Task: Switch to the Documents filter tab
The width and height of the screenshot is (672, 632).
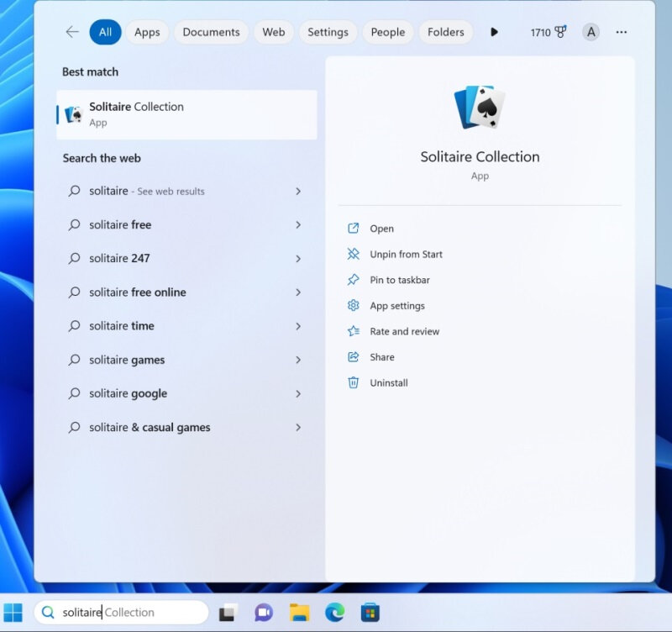Action: click(211, 32)
